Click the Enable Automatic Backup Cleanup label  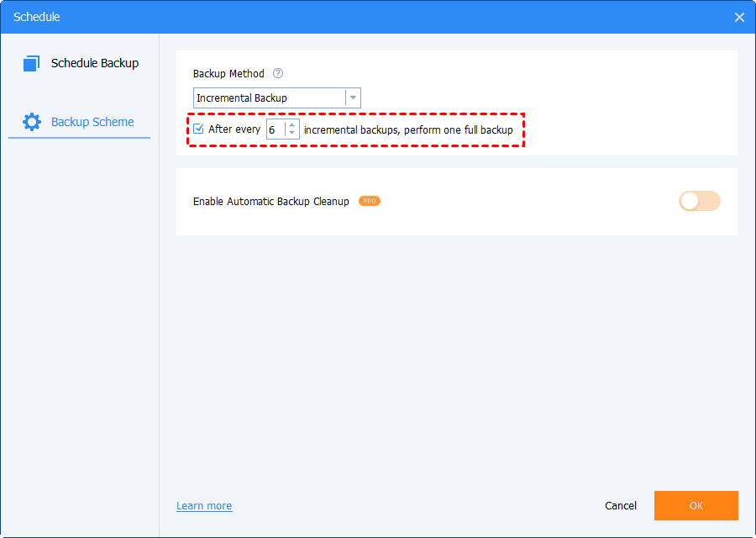click(x=271, y=201)
